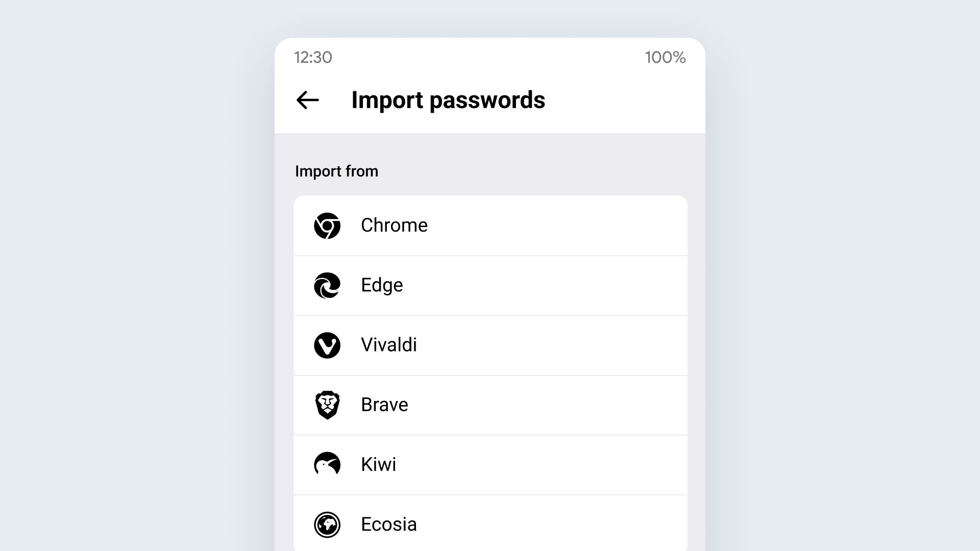Screen dimensions: 980x551
Task: Choose Brave text in the list
Action: click(x=384, y=405)
